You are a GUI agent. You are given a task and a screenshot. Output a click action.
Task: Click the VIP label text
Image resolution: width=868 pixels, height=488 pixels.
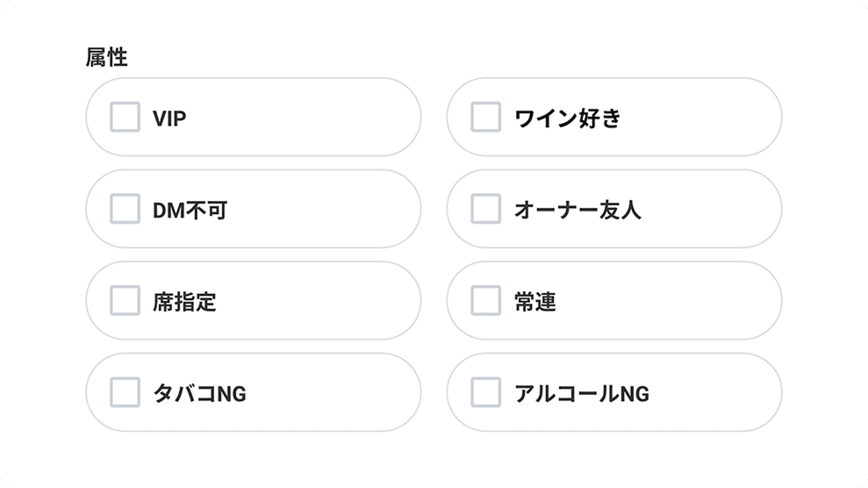[x=169, y=118]
